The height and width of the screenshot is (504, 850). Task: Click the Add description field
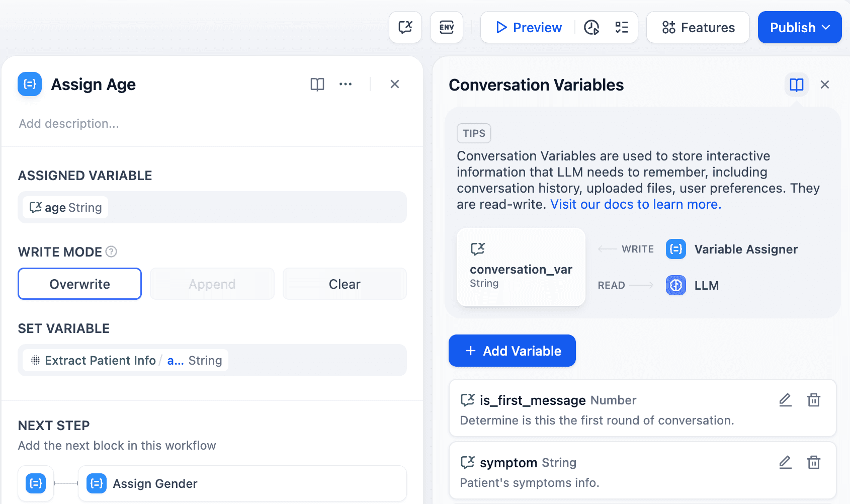coord(69,124)
